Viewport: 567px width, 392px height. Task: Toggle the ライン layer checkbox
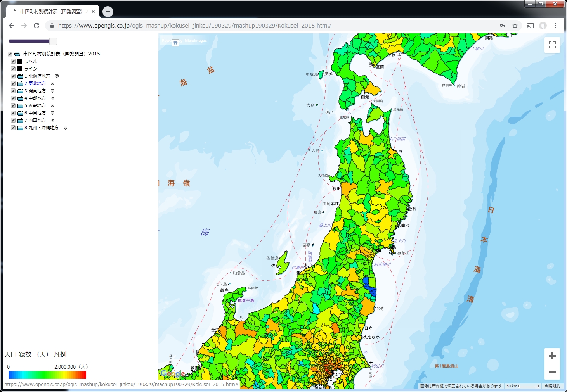[13, 69]
